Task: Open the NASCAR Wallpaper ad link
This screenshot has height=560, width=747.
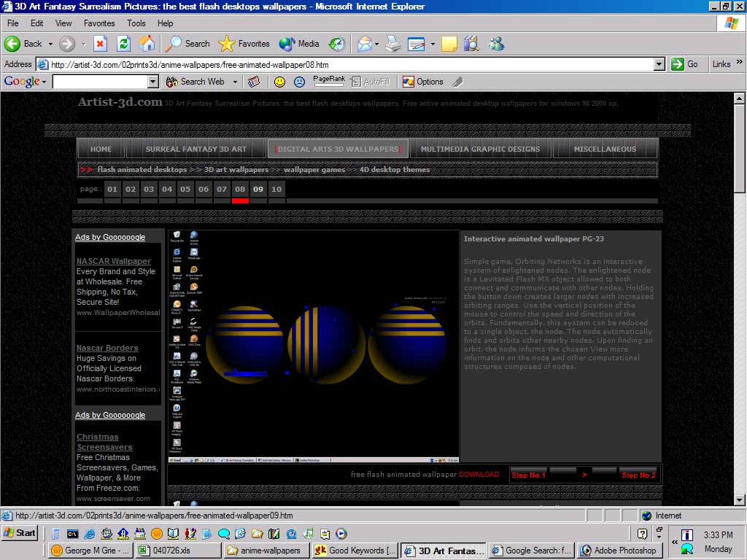Action: tap(114, 261)
